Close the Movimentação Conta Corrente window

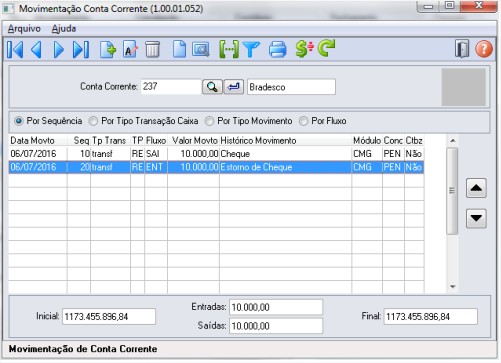tap(479, 6)
